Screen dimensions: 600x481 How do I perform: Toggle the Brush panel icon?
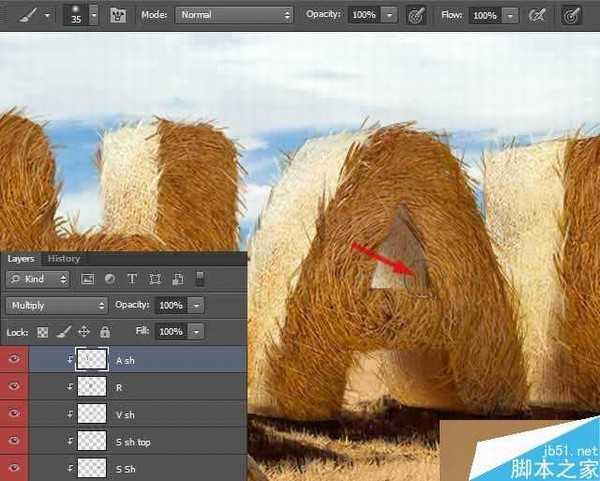tap(118, 16)
